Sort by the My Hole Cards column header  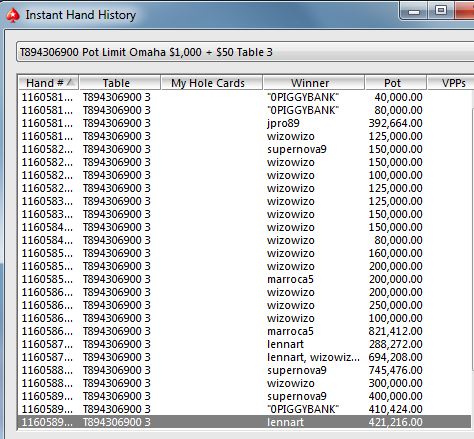212,83
